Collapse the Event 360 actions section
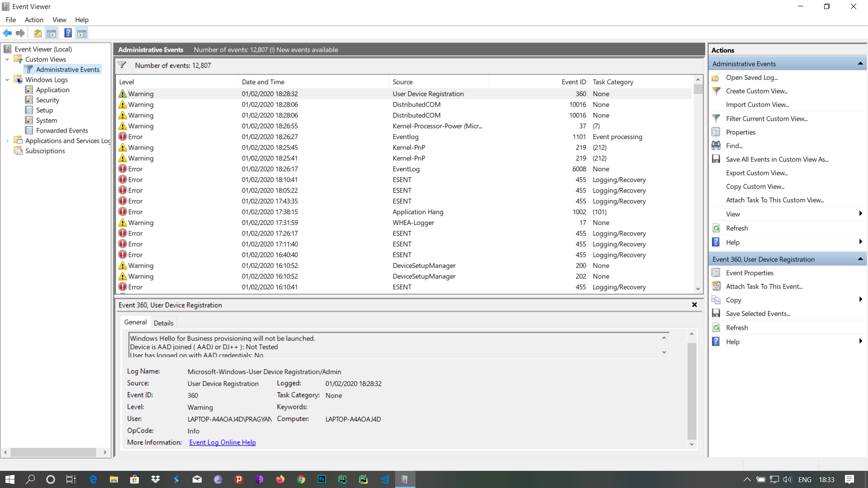Screen dimensions: 868x488 (x=860, y=259)
